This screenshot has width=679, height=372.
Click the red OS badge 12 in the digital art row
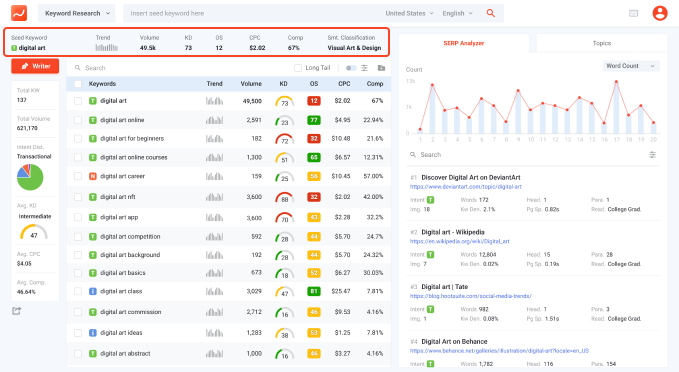(314, 101)
